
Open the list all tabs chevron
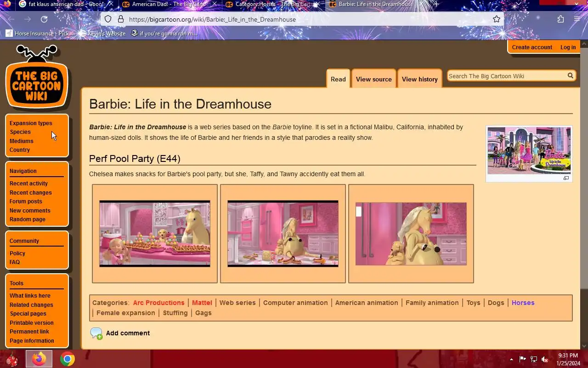click(x=519, y=4)
